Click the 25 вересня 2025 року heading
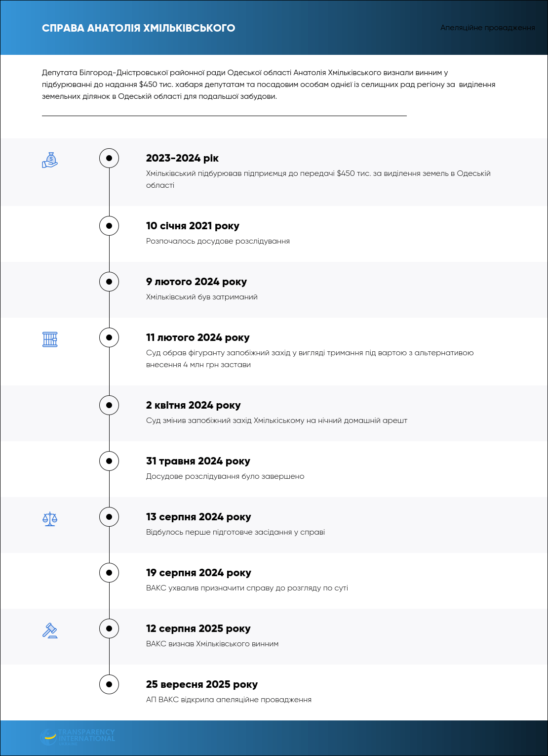The height and width of the screenshot is (756, 548). point(202,684)
